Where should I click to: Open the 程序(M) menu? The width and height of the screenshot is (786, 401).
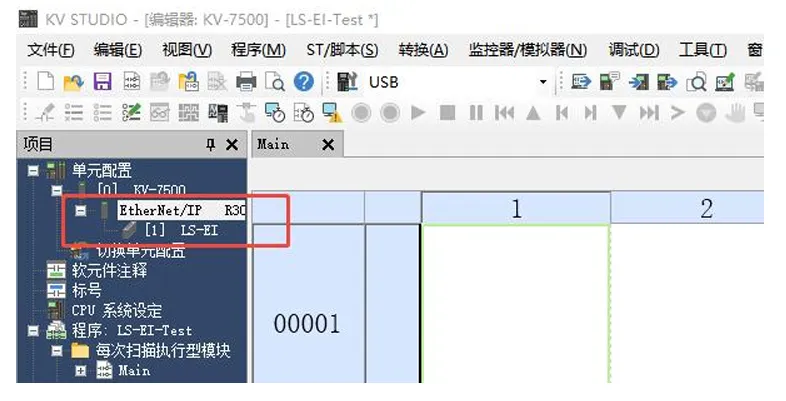(x=259, y=50)
